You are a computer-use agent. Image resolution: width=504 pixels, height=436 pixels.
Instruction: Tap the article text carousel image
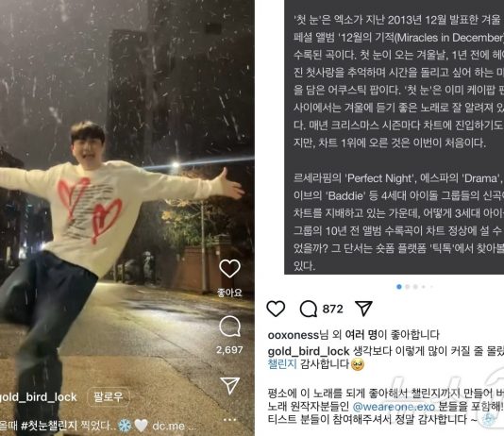tap(395, 137)
